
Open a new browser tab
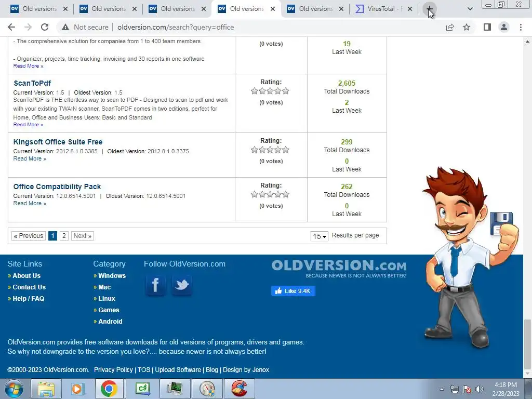(430, 9)
